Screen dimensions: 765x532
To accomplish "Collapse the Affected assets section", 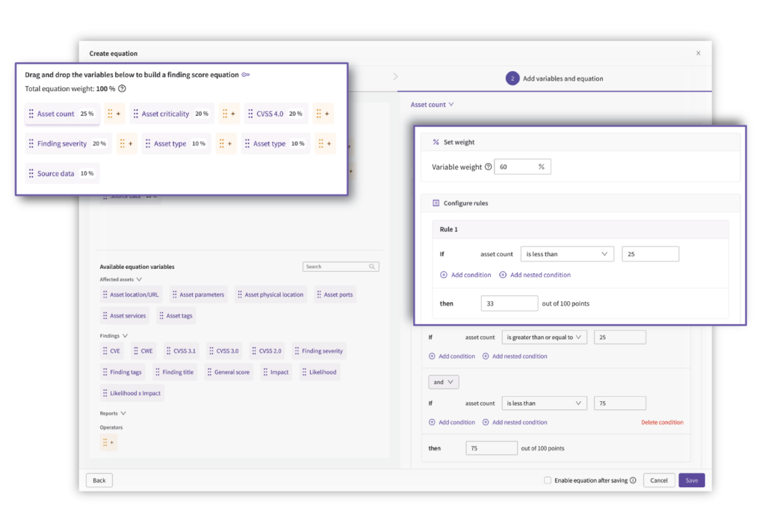I will [121, 279].
